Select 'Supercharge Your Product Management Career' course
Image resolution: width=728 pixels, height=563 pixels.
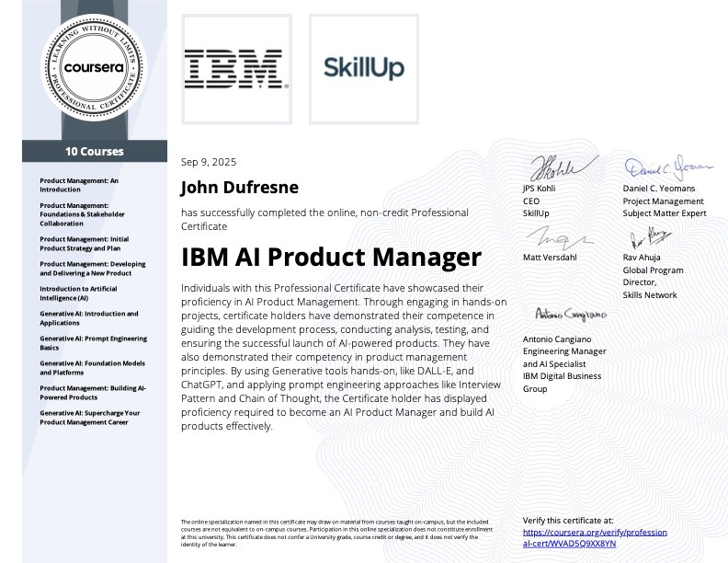(89, 418)
